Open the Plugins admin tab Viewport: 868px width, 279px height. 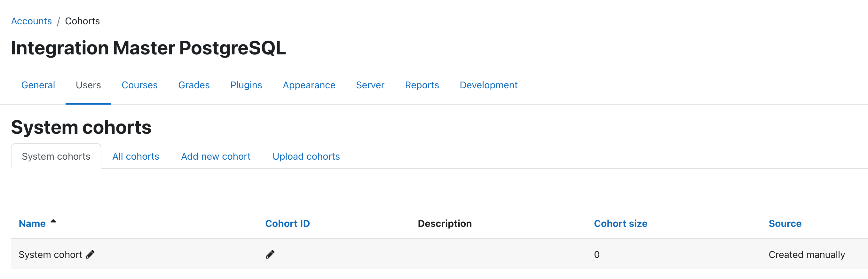(246, 85)
